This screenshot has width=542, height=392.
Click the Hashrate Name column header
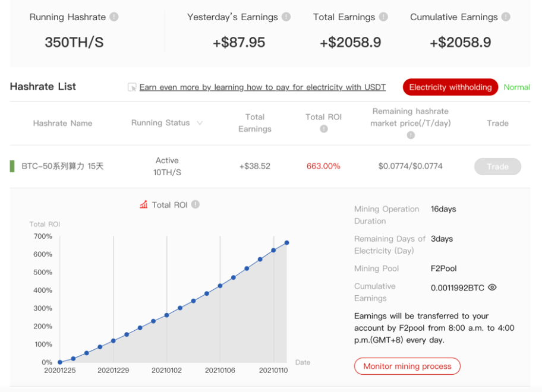[62, 123]
